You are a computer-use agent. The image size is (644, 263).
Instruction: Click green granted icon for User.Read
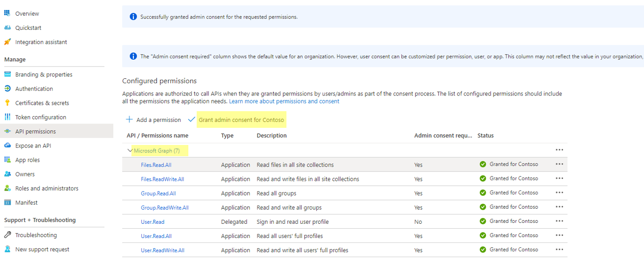[x=483, y=221]
